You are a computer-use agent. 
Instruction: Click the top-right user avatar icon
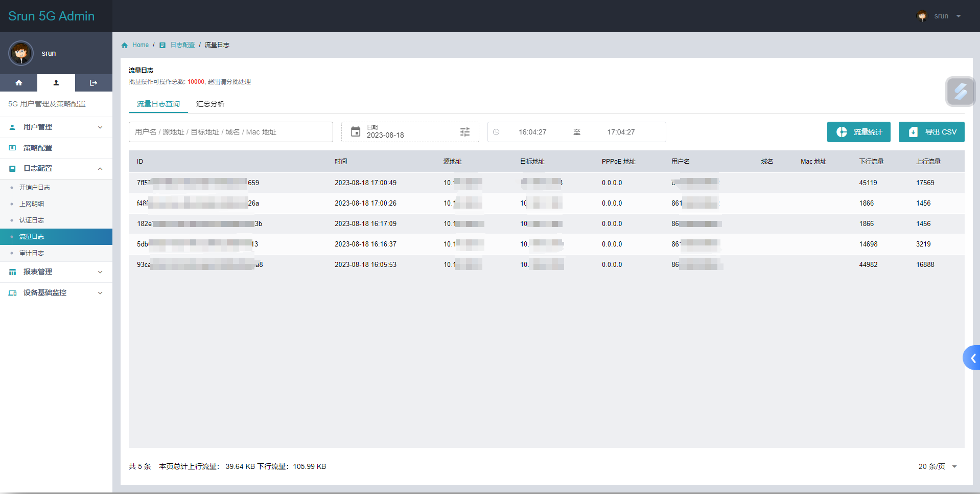tap(922, 16)
